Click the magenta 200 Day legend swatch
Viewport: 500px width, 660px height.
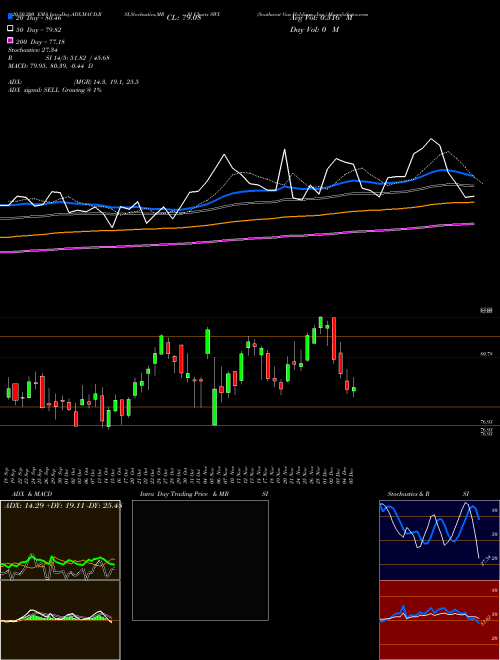pos(10,40)
